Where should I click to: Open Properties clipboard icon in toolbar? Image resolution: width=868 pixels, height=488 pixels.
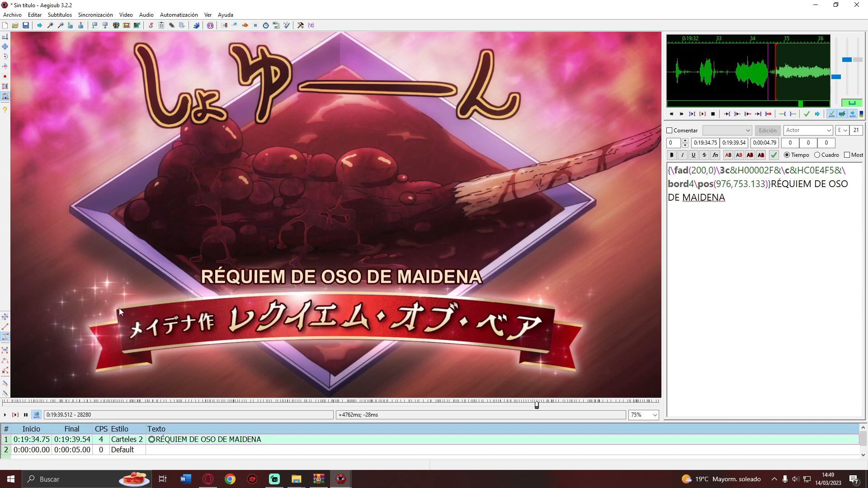tap(161, 25)
